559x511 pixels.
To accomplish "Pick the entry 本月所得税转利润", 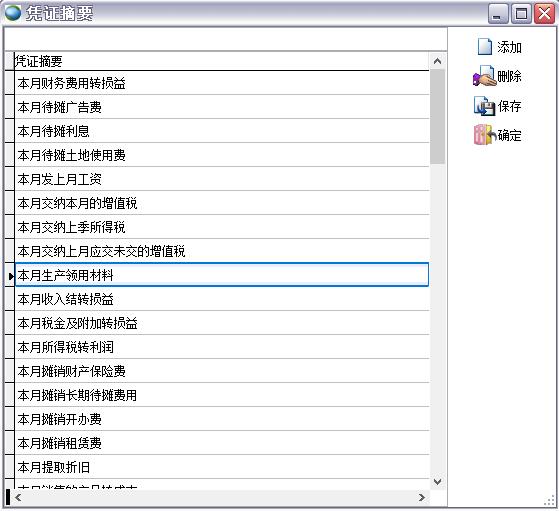I will click(x=222, y=347).
